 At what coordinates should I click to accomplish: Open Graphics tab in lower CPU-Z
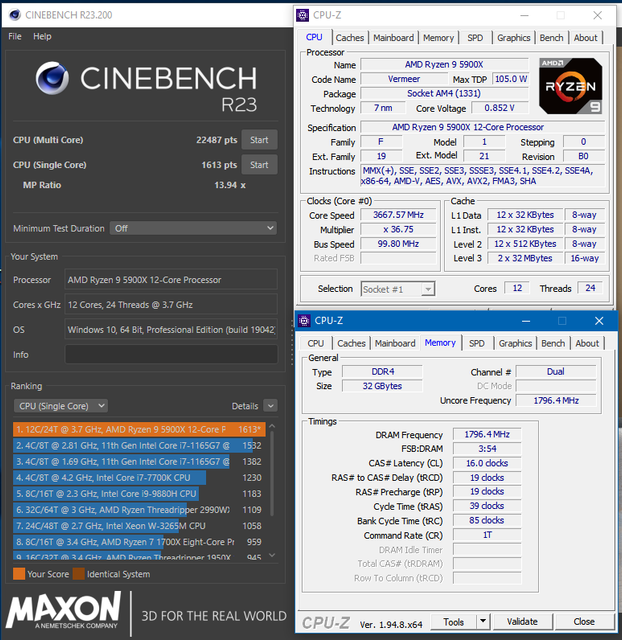pos(515,343)
